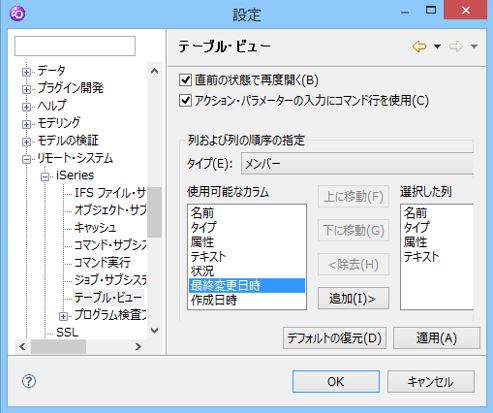
Task: Click the forward navigation arrow icon
Action: (x=456, y=46)
